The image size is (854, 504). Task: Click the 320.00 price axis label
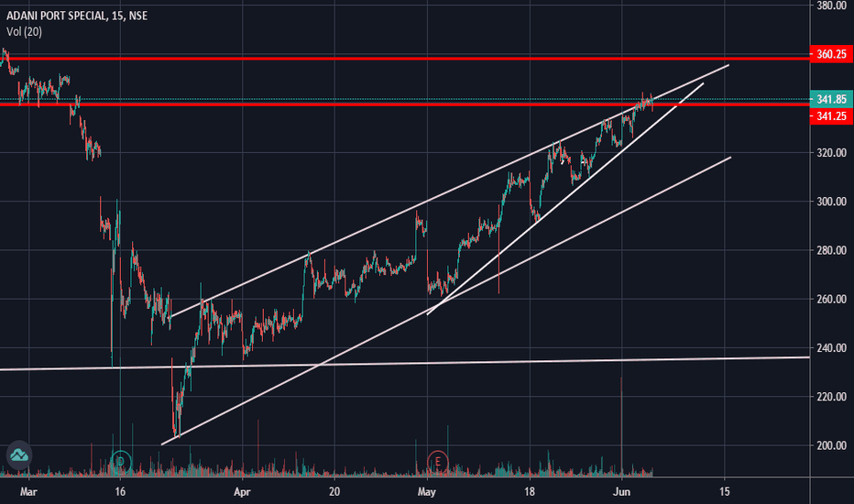831,152
